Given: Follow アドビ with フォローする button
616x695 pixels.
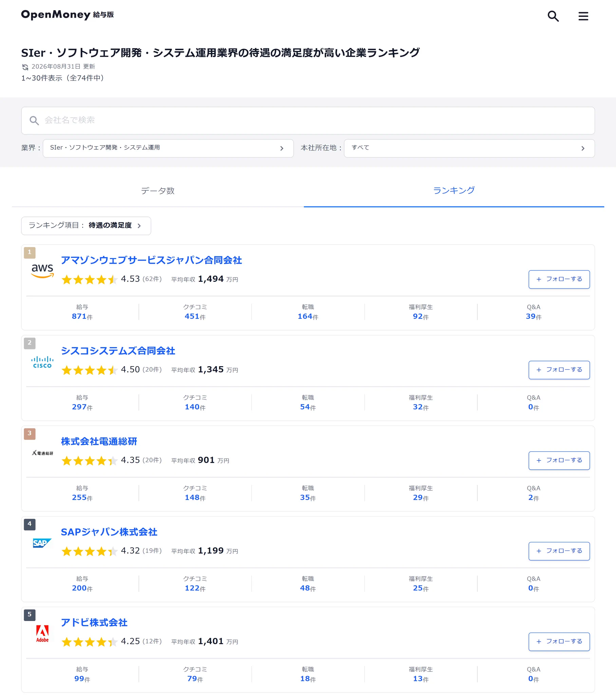Looking at the screenshot, I should coord(559,642).
